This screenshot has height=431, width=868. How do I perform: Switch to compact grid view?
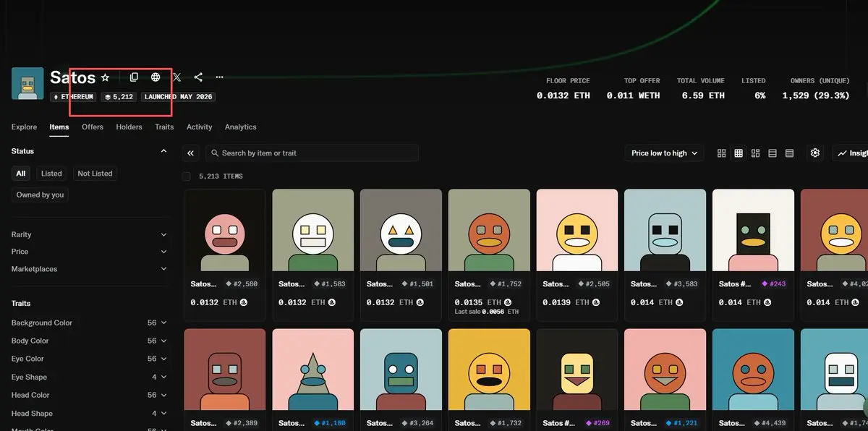pos(739,153)
